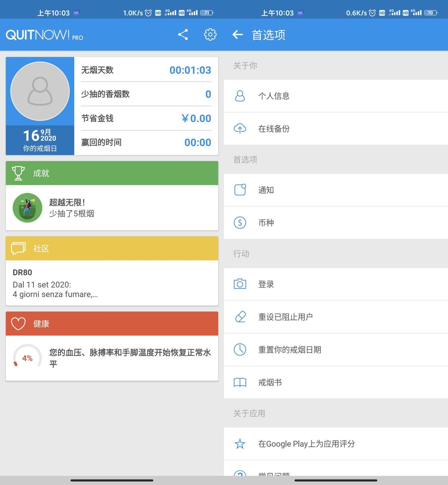448x485 pixels.
Task: Open 通知 notification icon
Action: click(240, 190)
